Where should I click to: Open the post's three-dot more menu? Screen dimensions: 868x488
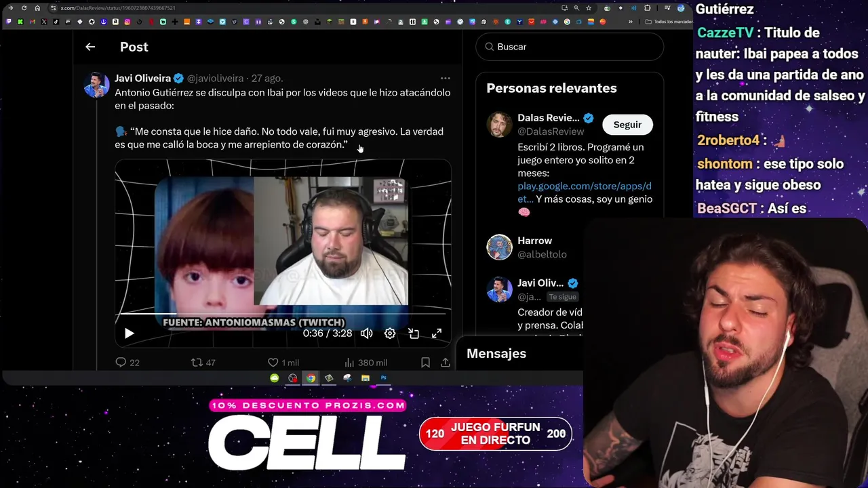(445, 79)
